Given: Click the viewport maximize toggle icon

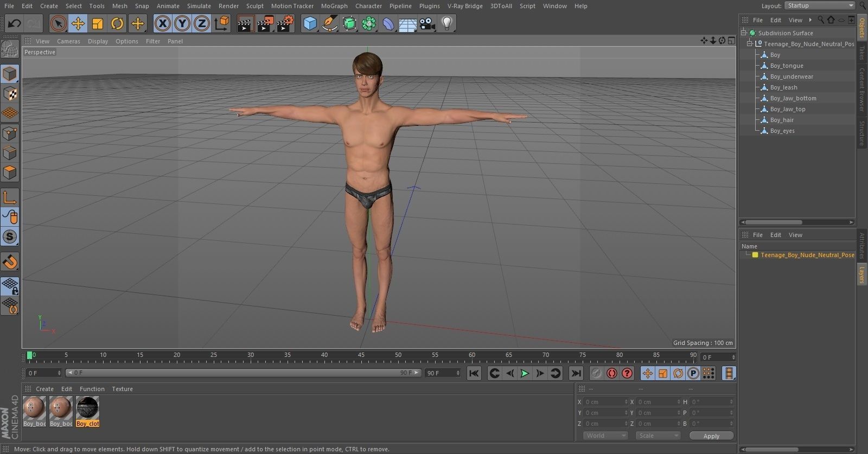Looking at the screenshot, I should pos(731,41).
